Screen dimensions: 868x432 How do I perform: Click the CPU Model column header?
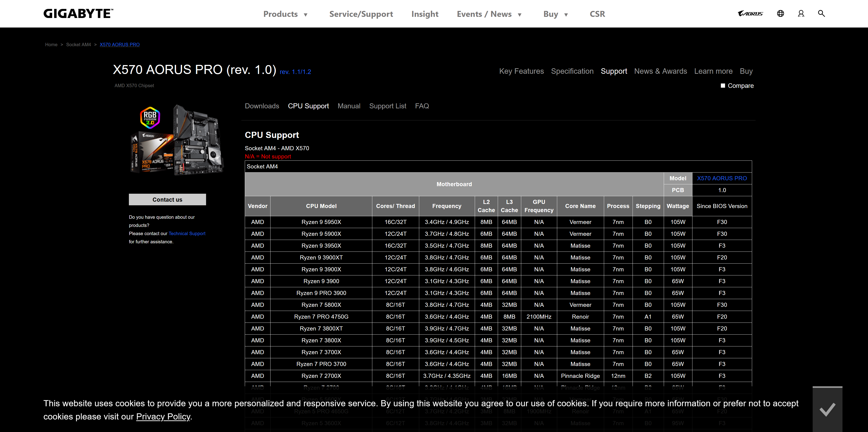pyautogui.click(x=321, y=206)
